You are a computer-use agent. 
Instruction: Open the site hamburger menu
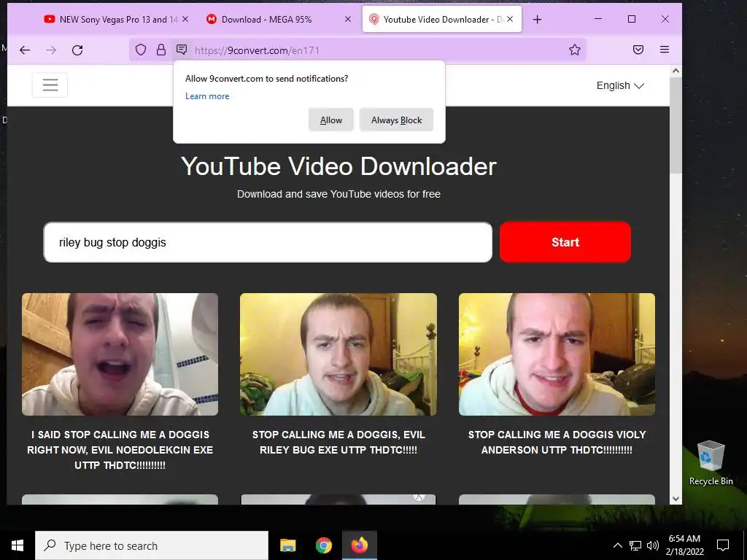(50, 85)
